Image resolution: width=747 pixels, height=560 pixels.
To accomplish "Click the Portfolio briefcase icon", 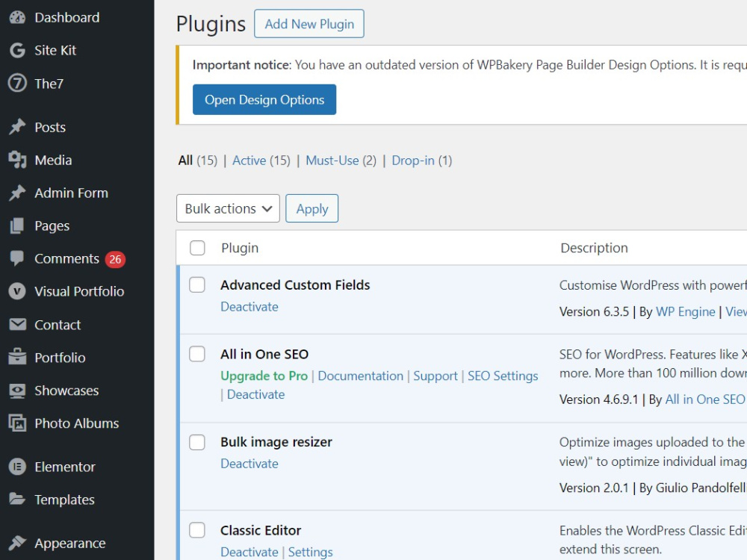I will pyautogui.click(x=17, y=357).
